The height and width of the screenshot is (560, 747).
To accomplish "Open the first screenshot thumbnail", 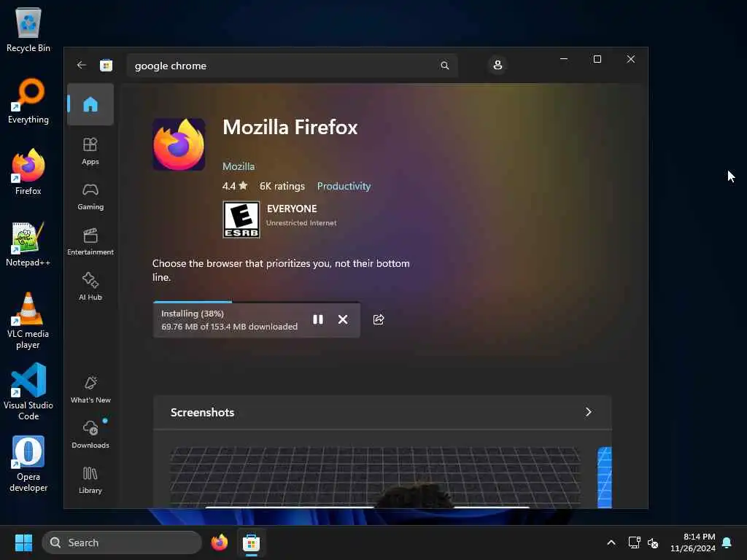I will point(376,478).
